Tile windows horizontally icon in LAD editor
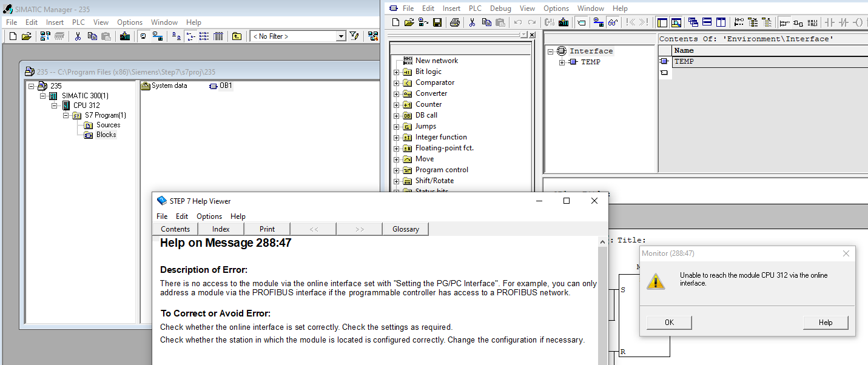Viewport: 868px width, 365px height. [x=708, y=22]
